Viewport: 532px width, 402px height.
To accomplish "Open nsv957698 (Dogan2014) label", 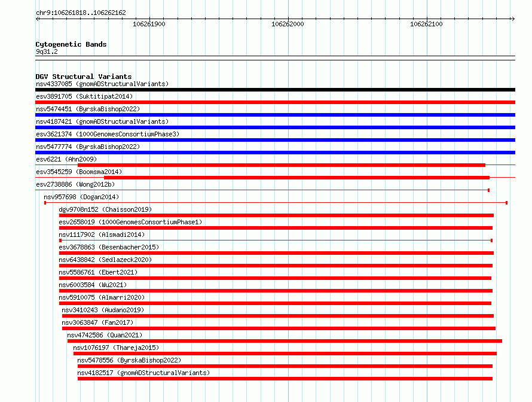I will [81, 197].
